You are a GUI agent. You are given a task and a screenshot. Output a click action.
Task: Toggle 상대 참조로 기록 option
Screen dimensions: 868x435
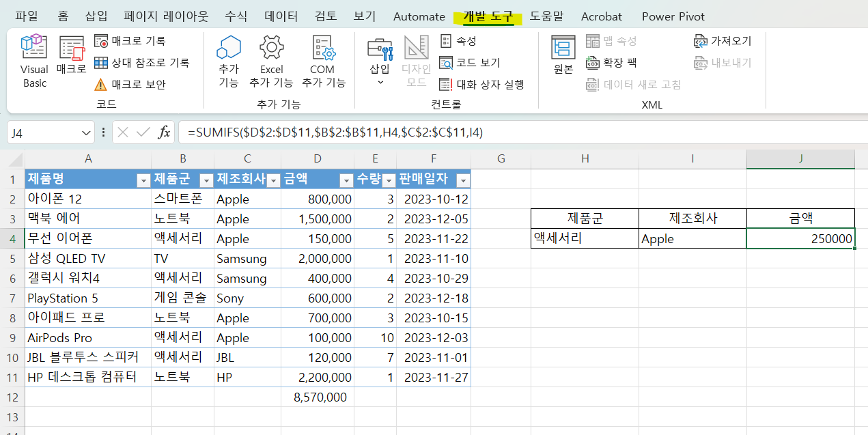pyautogui.click(x=141, y=63)
